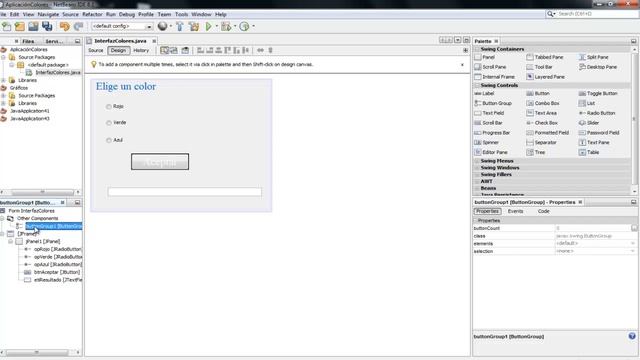Click the New File toolbar icon

[7, 27]
